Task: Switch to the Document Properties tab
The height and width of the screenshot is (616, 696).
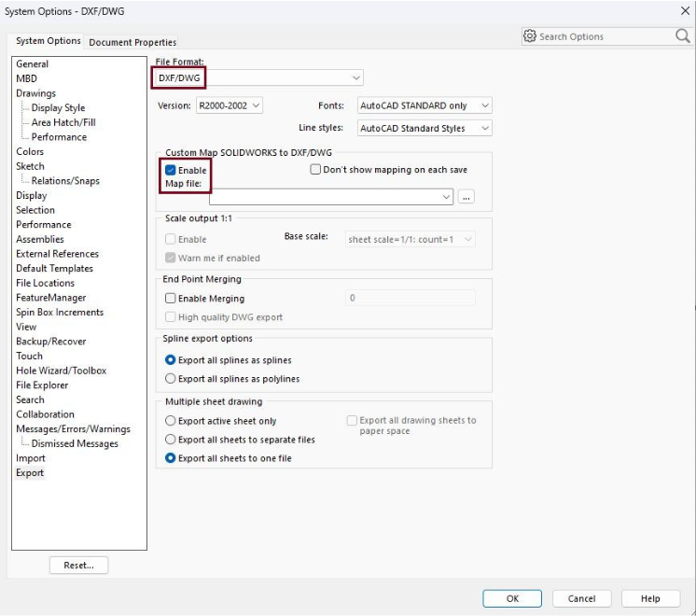Action: 132,42
